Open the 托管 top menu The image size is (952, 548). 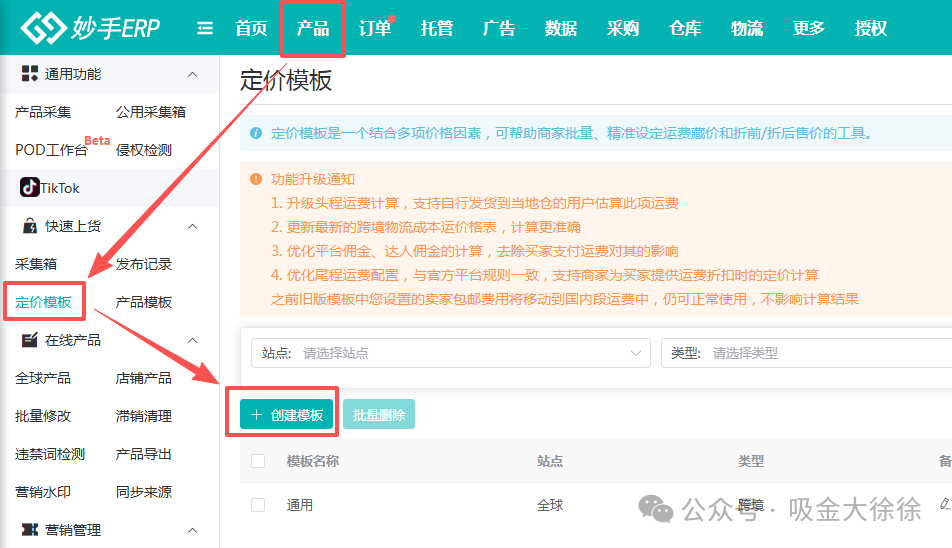tap(437, 28)
